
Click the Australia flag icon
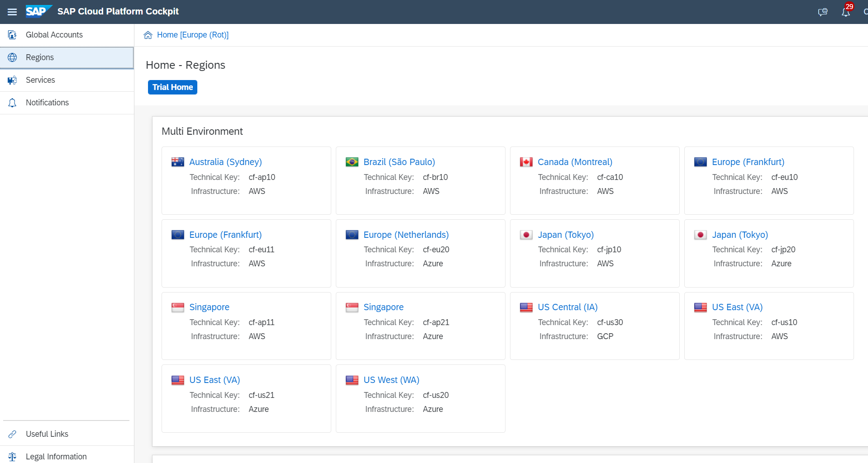point(178,162)
